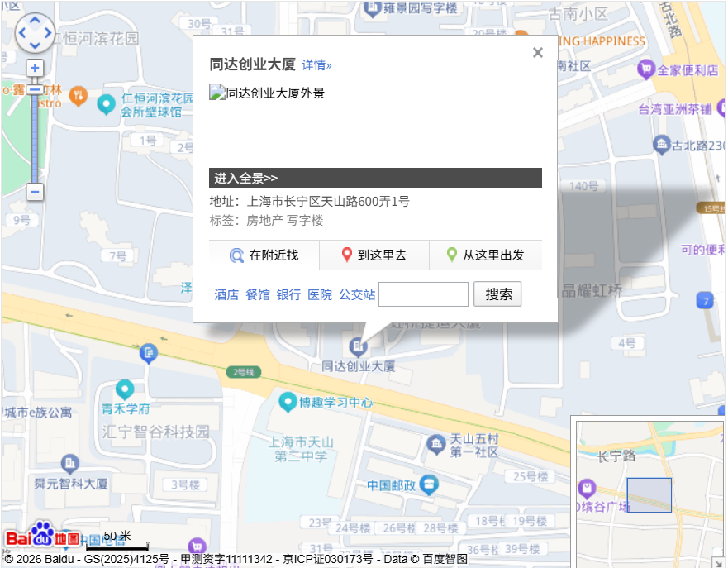Click the 同达创业大厦 building marker icon
Viewport: 728px width, 568px height.
[x=359, y=346]
